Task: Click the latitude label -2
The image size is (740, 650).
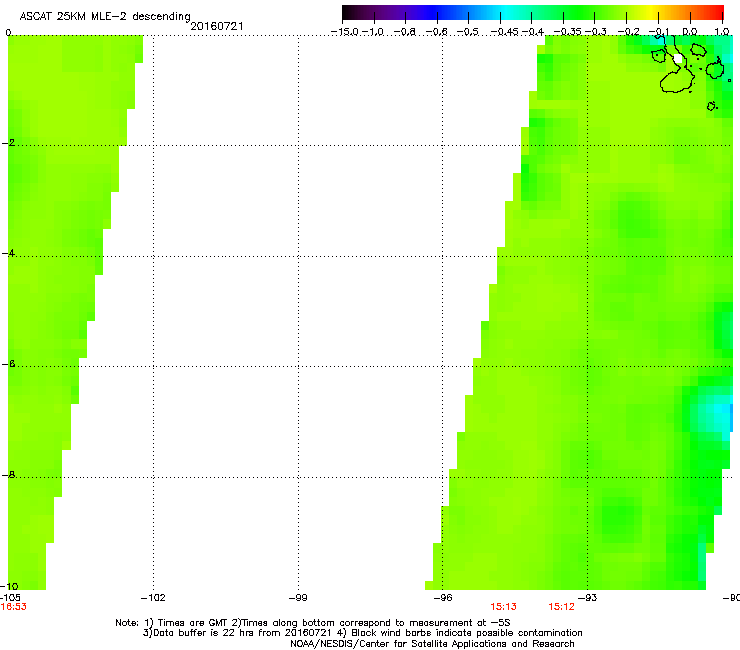Action: 8,143
